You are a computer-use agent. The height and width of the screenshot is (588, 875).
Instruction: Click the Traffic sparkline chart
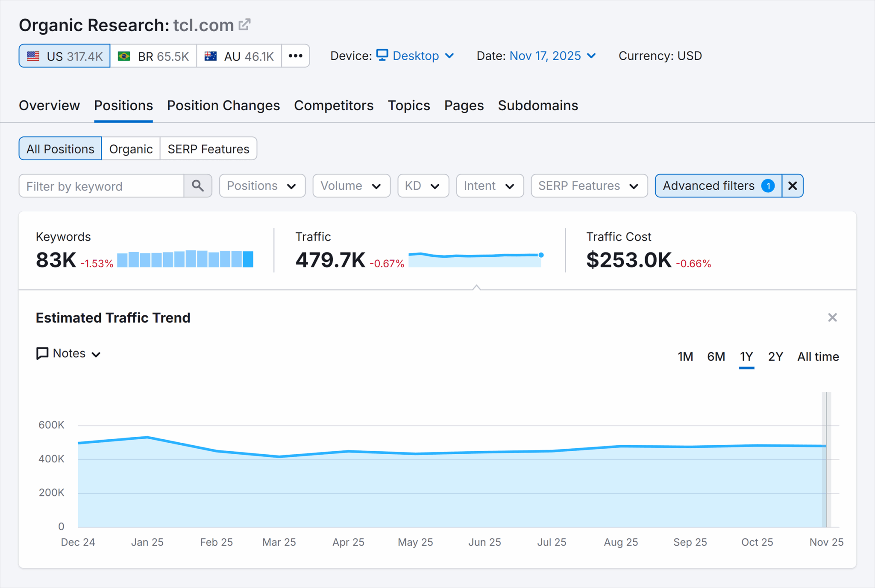[x=476, y=259]
